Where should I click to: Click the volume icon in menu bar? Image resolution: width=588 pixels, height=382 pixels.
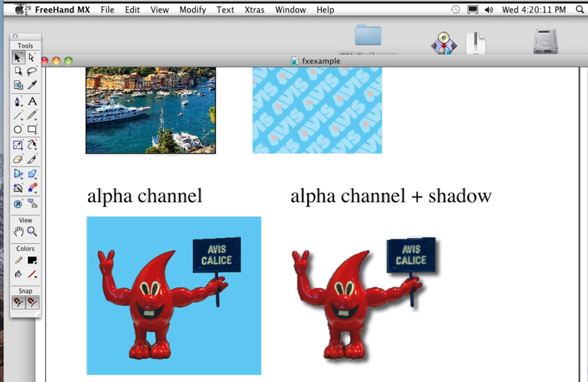[489, 10]
